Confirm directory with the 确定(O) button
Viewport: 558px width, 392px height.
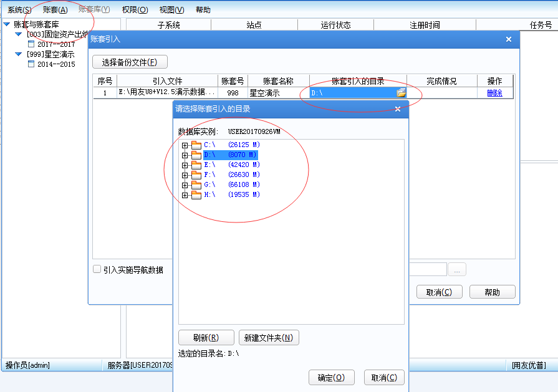(x=331, y=378)
